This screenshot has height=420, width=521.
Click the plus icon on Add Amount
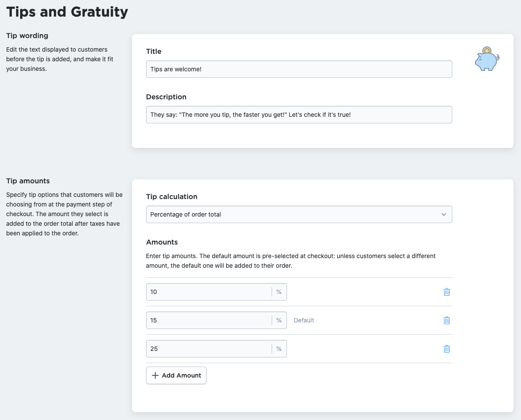coord(155,375)
